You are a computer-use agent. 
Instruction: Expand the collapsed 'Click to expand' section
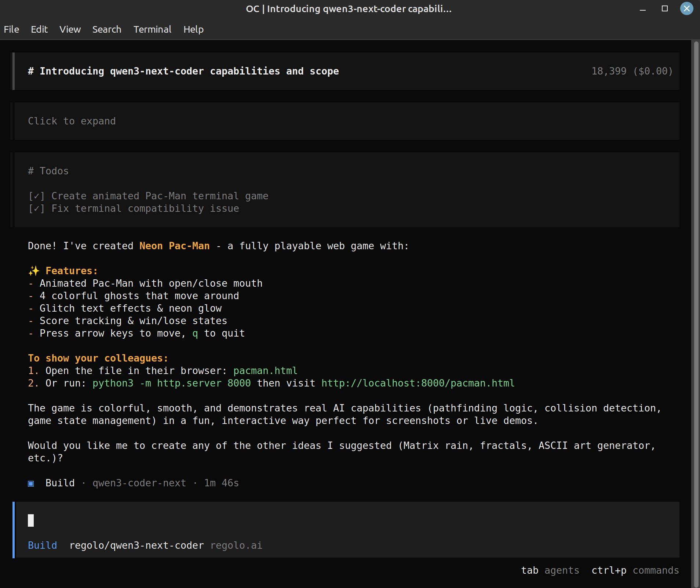tap(72, 121)
